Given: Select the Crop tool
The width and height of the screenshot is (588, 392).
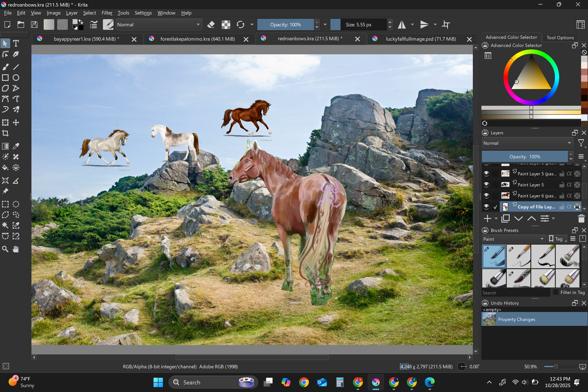Looking at the screenshot, I should click(5, 133).
